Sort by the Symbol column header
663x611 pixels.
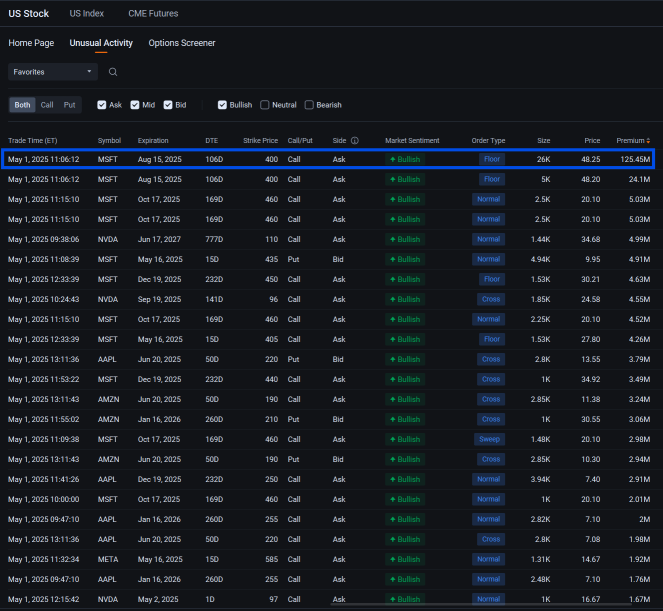coord(109,140)
